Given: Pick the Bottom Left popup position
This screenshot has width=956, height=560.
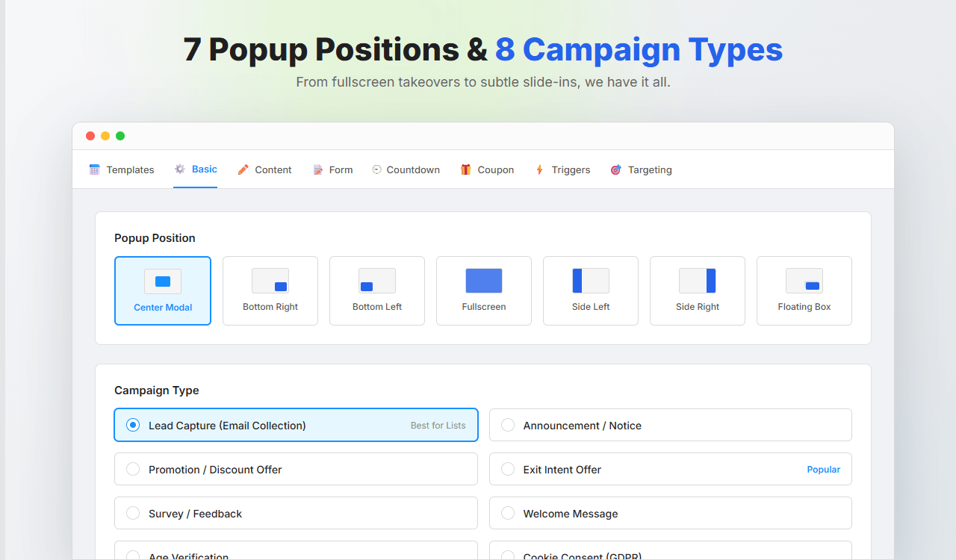Looking at the screenshot, I should (x=377, y=291).
